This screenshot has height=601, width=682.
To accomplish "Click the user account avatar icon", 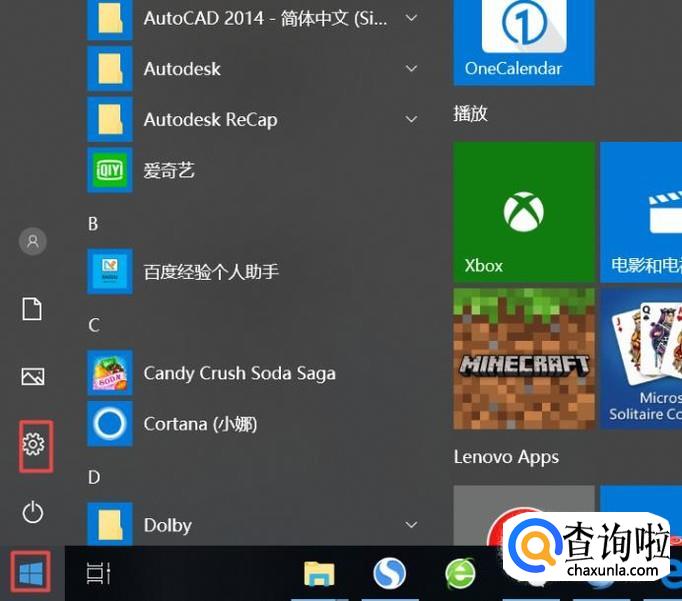I will [33, 241].
